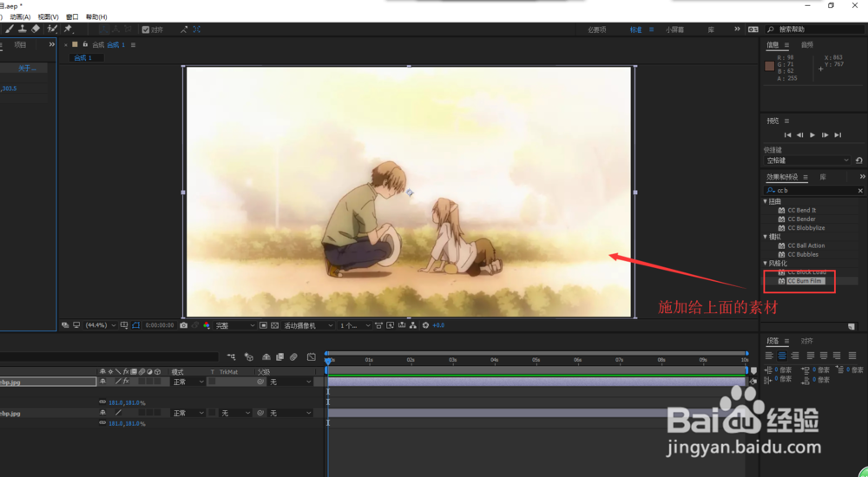This screenshot has width=868, height=477.
Task: Open the 动画(A) menu
Action: click(20, 17)
